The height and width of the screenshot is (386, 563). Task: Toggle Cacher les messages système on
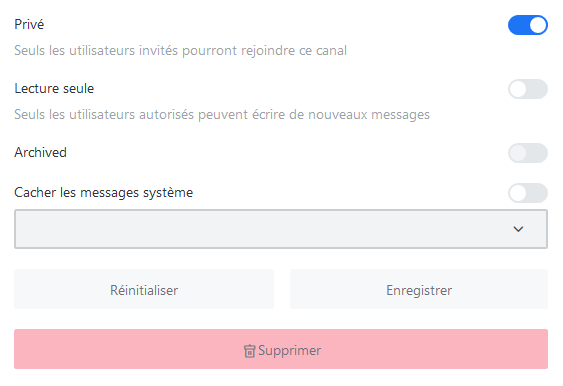(527, 193)
